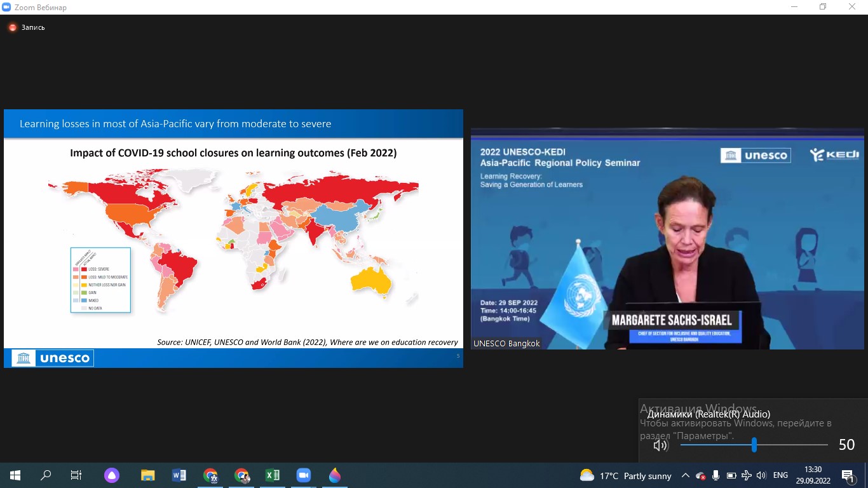Launch the purple Alice assistant icon
This screenshot has height=488, width=868.
tap(112, 475)
